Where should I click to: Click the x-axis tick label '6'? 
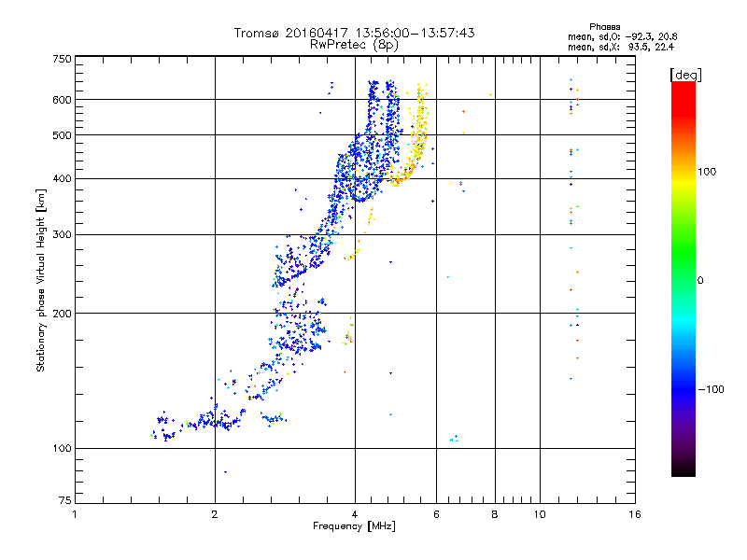[436, 514]
